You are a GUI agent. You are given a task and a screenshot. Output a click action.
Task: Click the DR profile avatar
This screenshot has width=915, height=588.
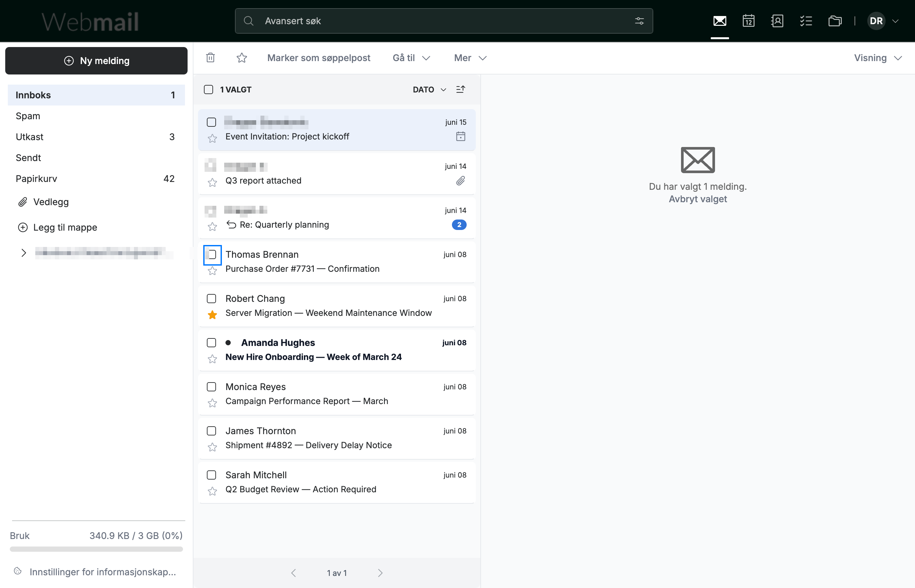point(876,21)
